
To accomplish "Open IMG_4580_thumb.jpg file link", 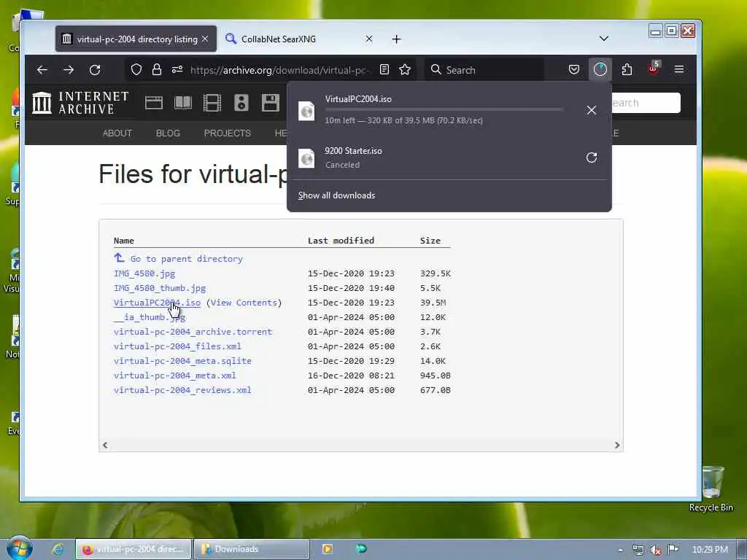I will click(160, 288).
